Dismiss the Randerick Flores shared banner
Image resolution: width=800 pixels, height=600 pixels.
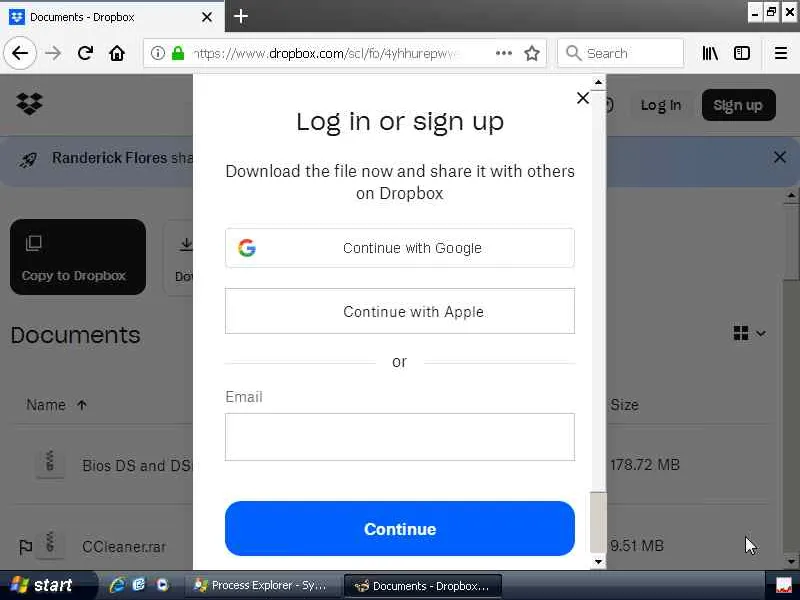[780, 157]
